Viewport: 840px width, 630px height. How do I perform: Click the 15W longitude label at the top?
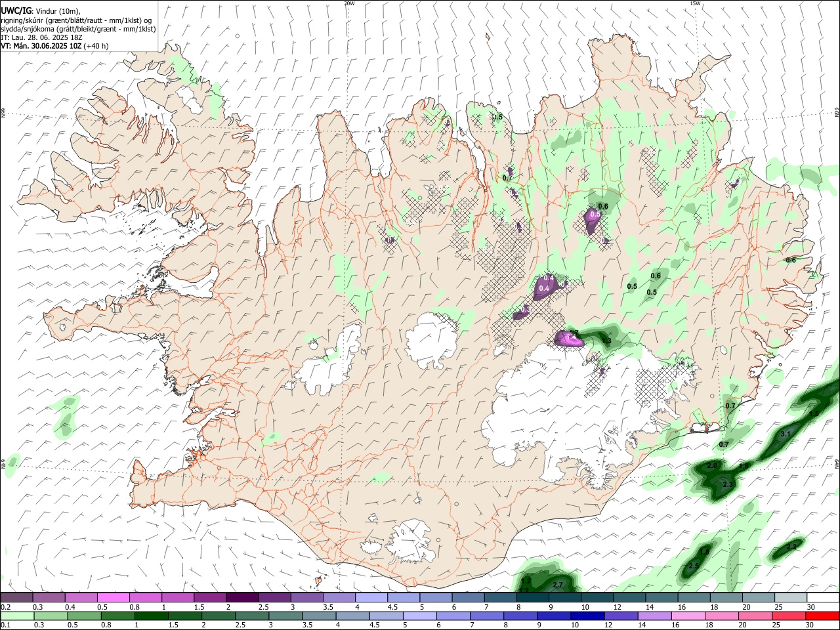pos(695,3)
